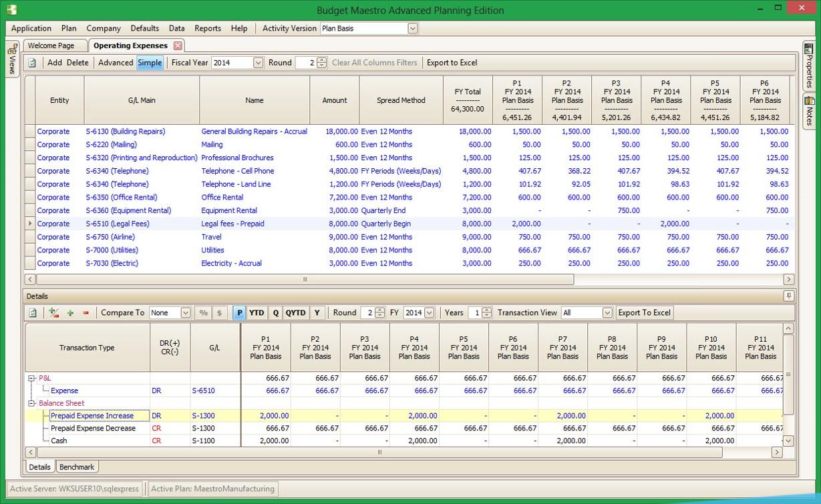Switch to the Welcome Page tab
Screen dimensions: 821x504
pyautogui.click(x=55, y=45)
